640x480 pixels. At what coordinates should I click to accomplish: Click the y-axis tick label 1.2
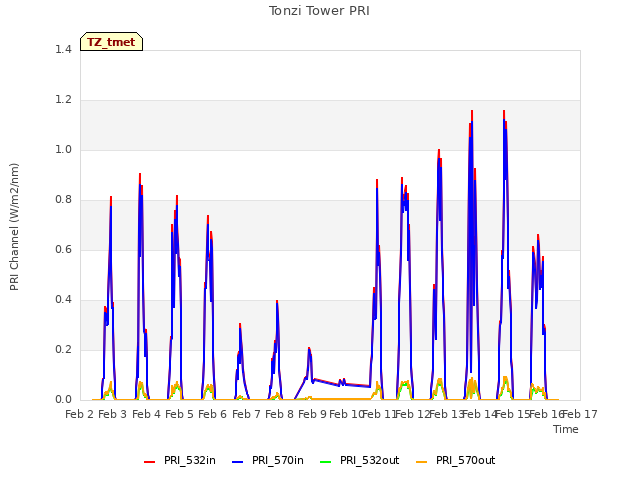pos(63,100)
